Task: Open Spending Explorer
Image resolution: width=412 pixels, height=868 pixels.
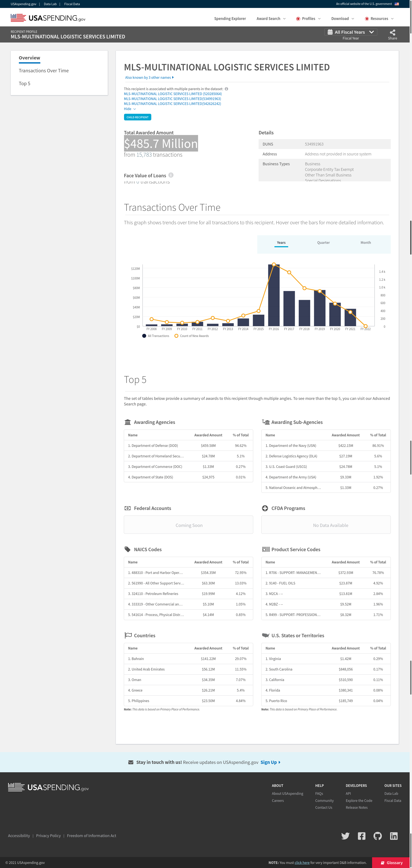Action: coord(230,18)
